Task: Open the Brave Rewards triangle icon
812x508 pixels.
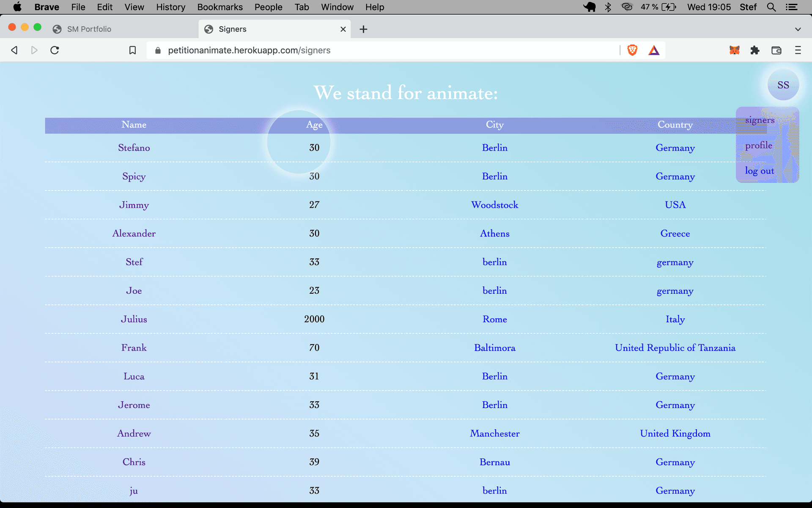Action: click(654, 51)
